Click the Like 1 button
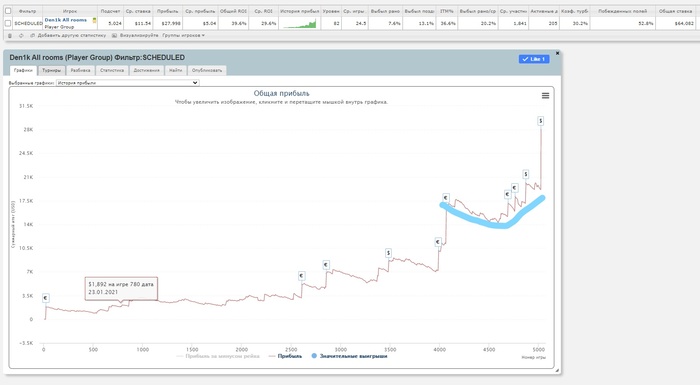 (x=534, y=59)
